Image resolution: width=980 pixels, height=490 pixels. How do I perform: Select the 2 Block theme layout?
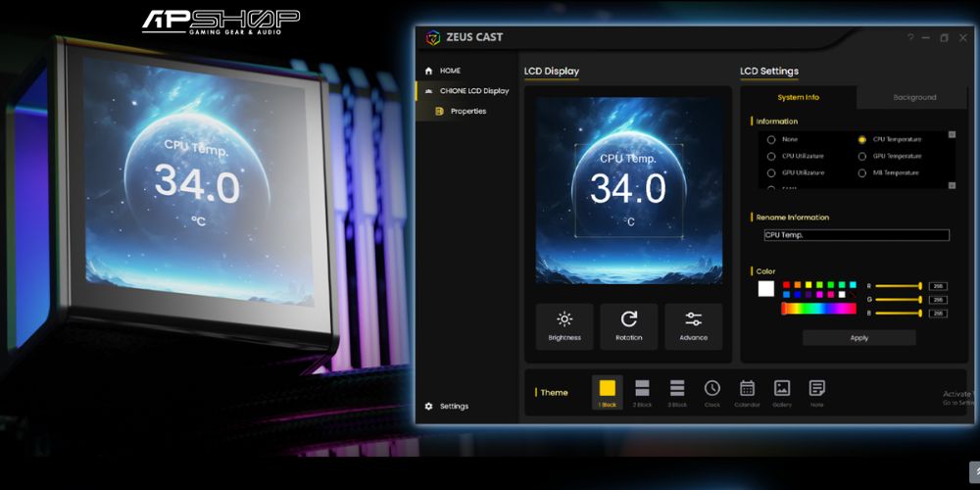[642, 392]
